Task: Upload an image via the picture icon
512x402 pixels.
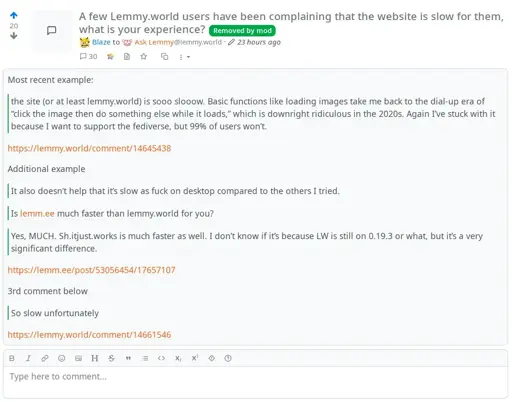Action: 78,358
